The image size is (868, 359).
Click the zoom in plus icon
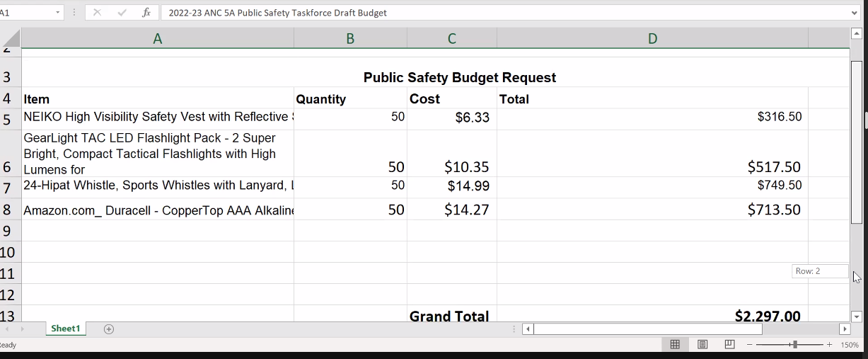tap(829, 345)
